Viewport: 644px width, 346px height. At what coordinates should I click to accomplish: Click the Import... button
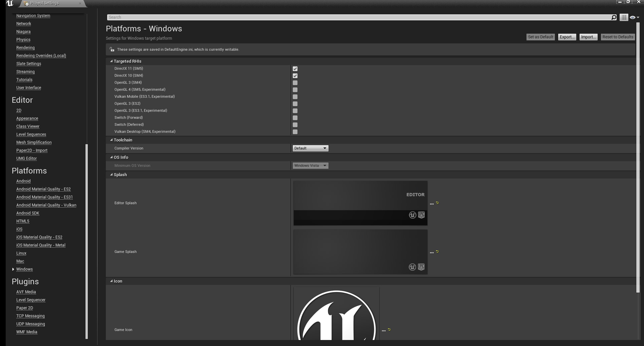coord(588,37)
